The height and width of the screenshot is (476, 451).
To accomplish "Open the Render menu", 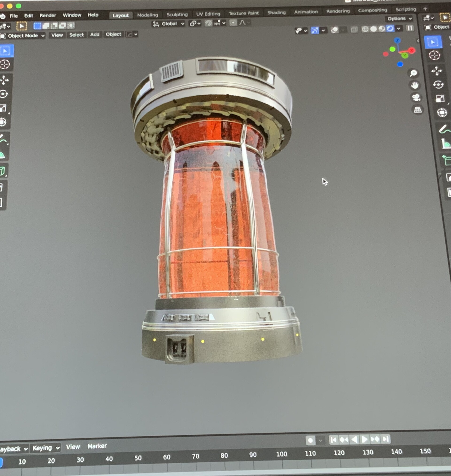I will [48, 15].
